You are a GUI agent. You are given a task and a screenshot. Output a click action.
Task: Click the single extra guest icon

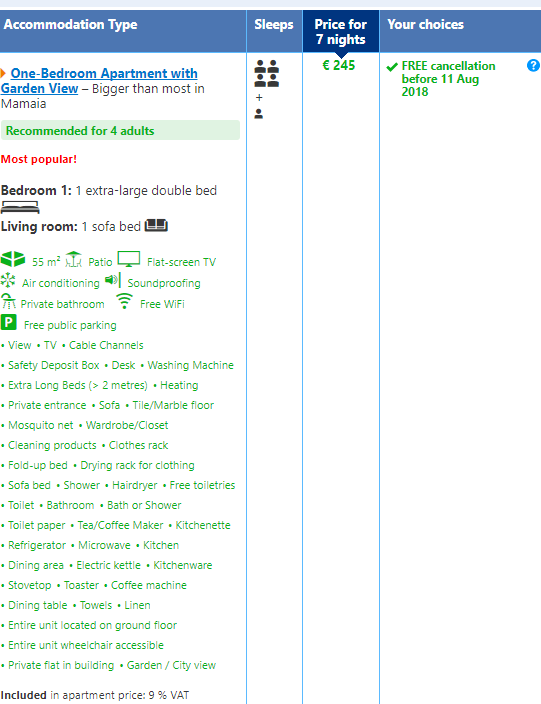coord(259,114)
